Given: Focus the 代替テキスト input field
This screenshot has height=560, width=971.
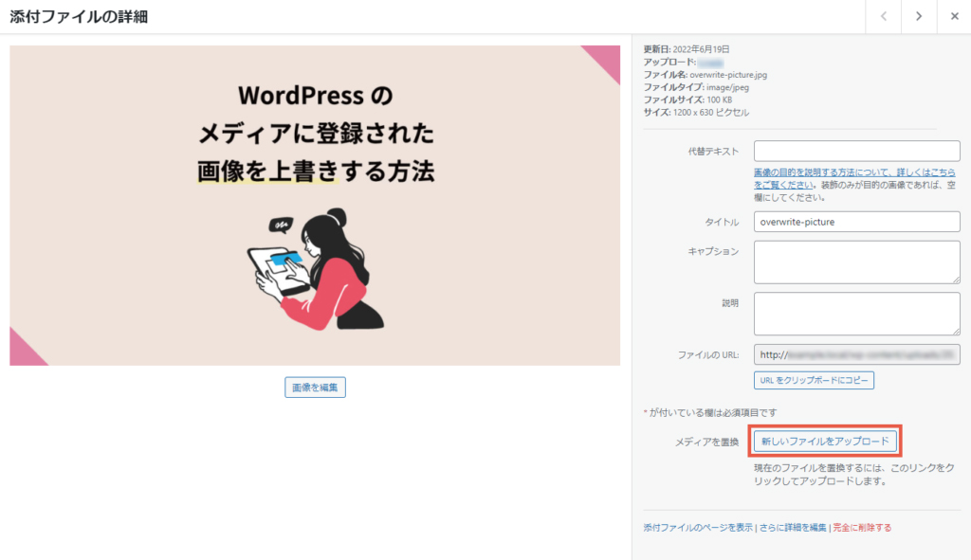Looking at the screenshot, I should 856,151.
